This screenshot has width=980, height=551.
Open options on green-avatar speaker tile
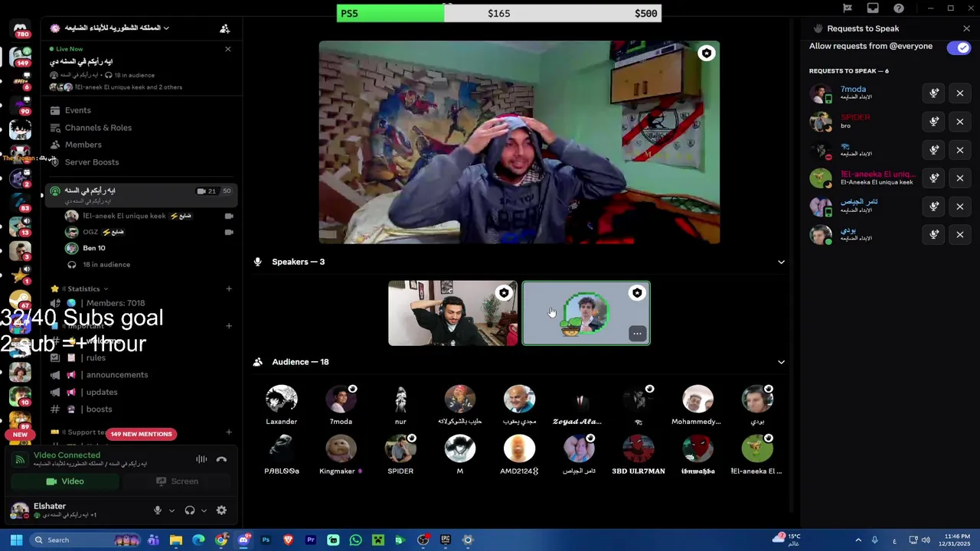[637, 334]
